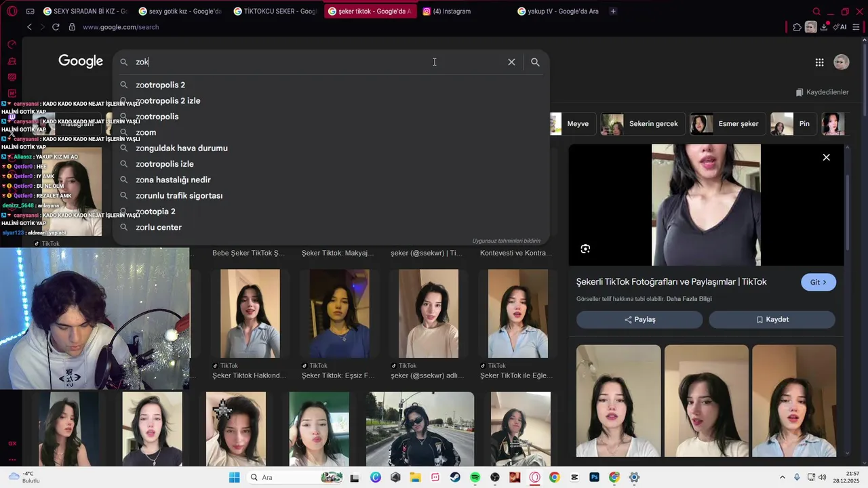Go back with the browser back arrow
The height and width of the screenshot is (488, 868).
point(29,27)
